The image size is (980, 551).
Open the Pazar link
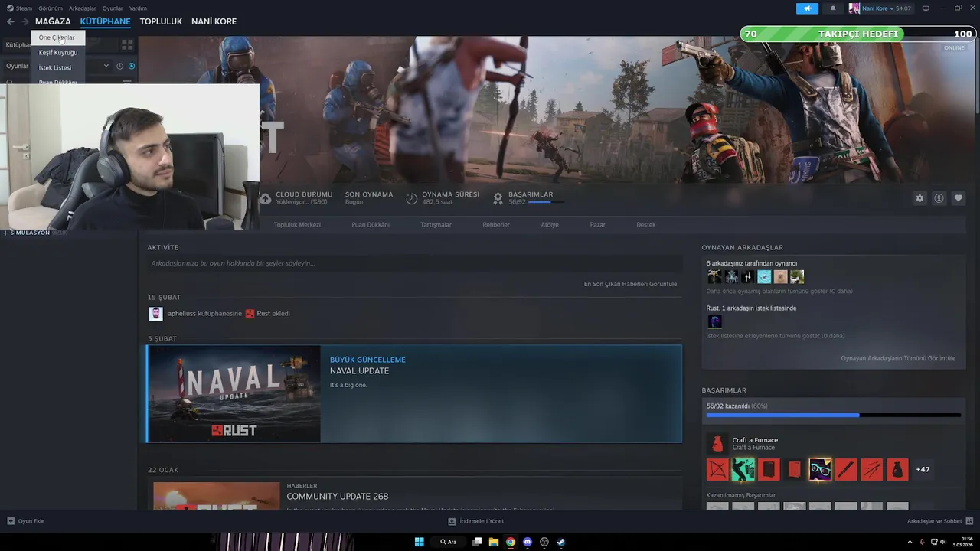pyautogui.click(x=598, y=225)
